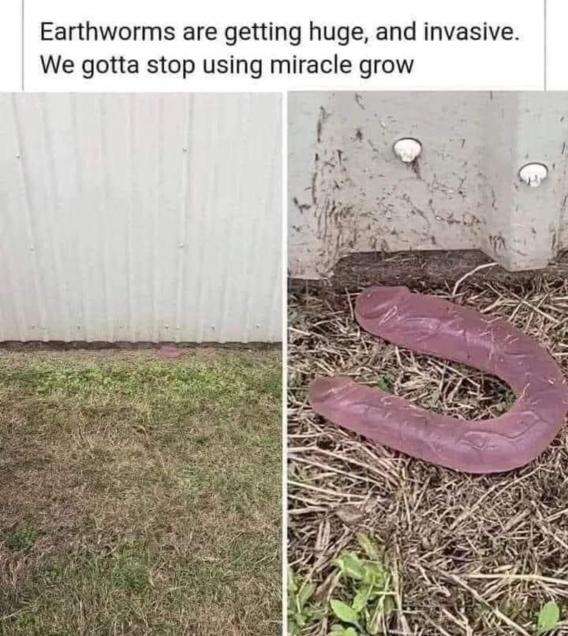The width and height of the screenshot is (568, 636).
Task: Click the 'Earthworms are getting huge' caption line
Action: [x=279, y=33]
